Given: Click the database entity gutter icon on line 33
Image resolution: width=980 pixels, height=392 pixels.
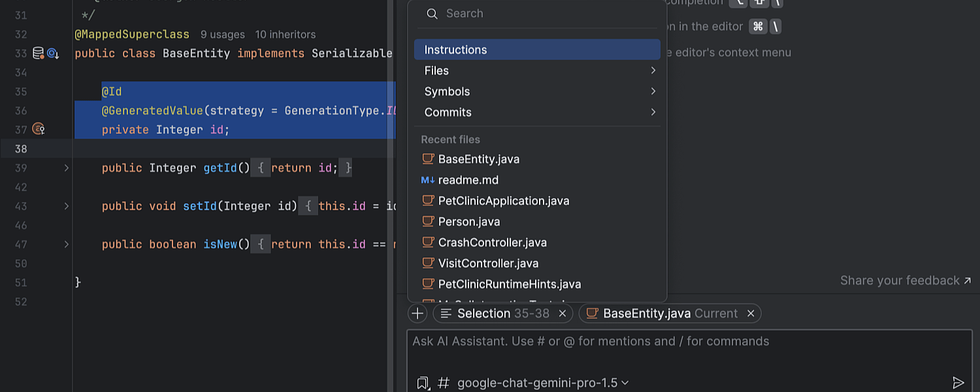Looking at the screenshot, I should tap(39, 54).
